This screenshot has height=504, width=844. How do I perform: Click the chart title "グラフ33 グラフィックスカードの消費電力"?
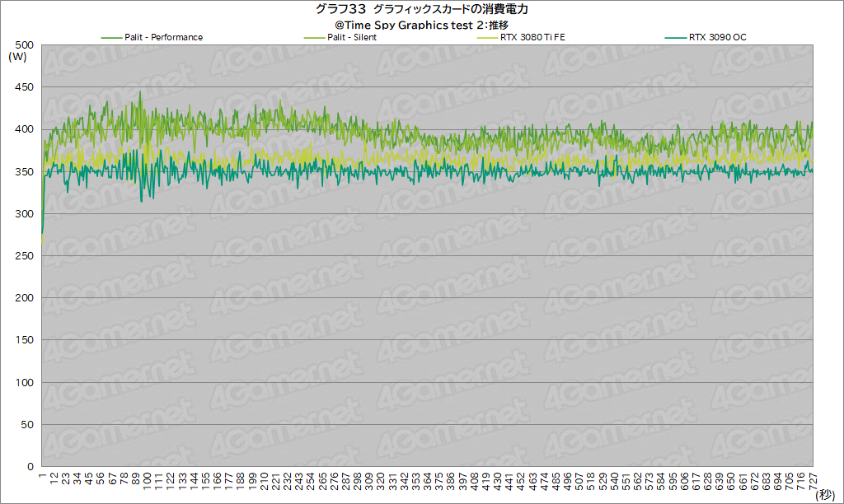[421, 9]
